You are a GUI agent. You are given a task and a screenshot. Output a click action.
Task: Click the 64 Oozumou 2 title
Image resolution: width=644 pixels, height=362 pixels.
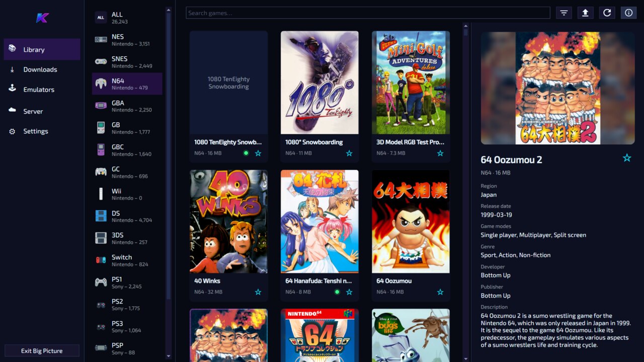click(512, 160)
